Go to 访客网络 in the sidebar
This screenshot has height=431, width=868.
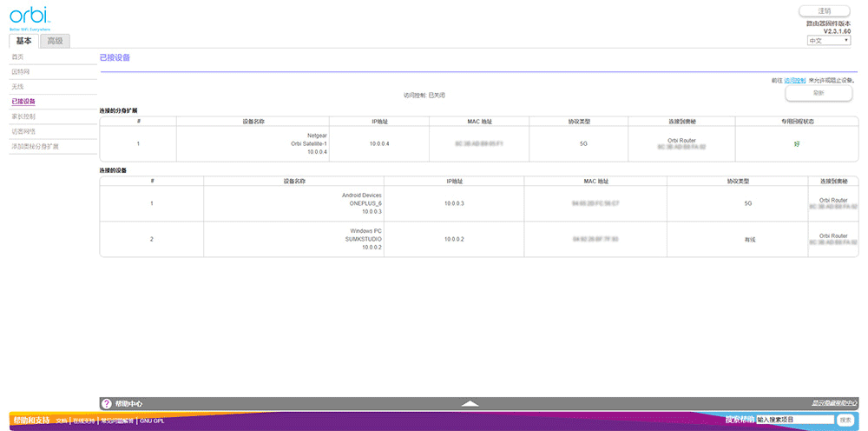[23, 131]
